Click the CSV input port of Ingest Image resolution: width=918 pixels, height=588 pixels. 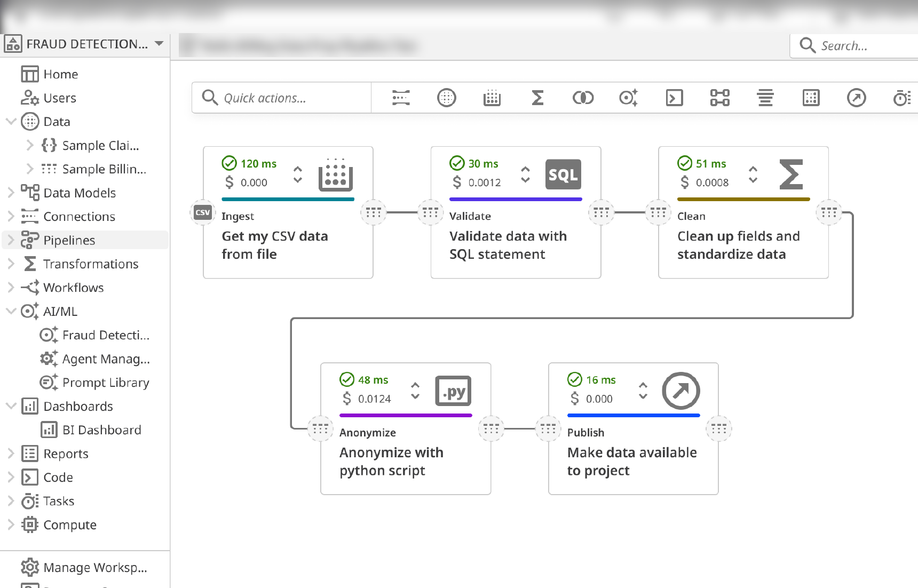203,212
